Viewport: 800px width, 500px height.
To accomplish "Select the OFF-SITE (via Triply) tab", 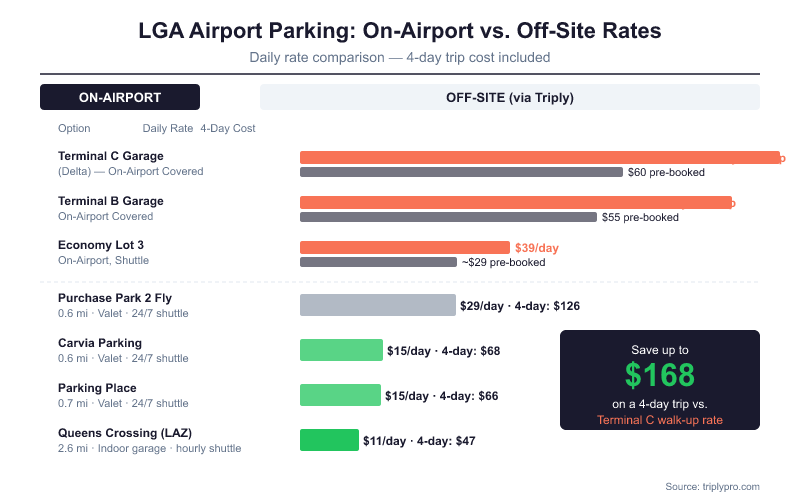I will [x=509, y=97].
